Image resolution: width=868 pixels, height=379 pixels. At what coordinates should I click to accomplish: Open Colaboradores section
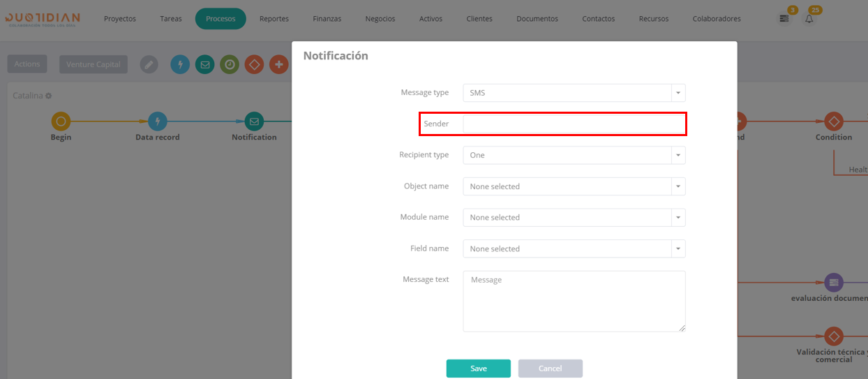click(x=717, y=19)
